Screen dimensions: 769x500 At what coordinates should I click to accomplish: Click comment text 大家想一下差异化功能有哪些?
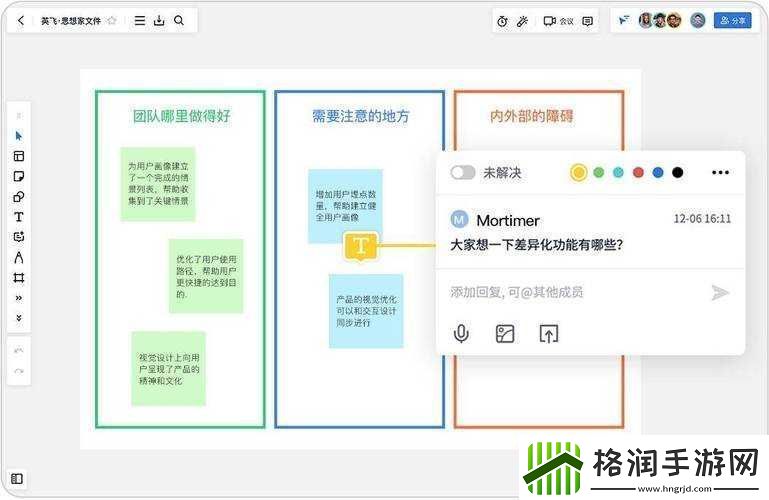point(537,244)
